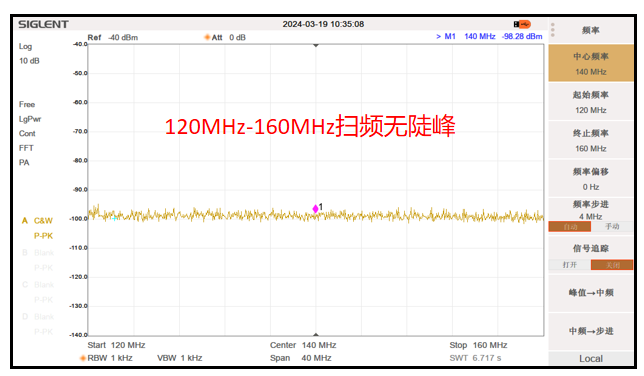Click the bottom center frequency triangle marker
This screenshot has height=376, width=644.
315,334
